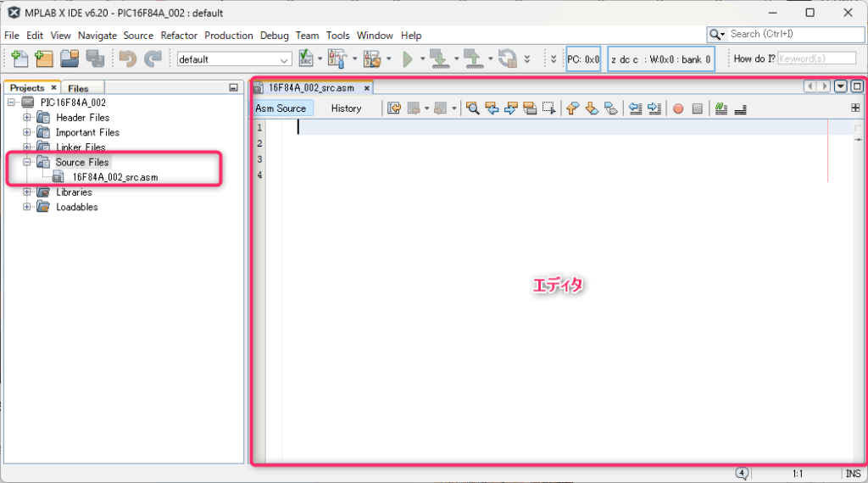Undo the last edit via toolbar

(128, 58)
